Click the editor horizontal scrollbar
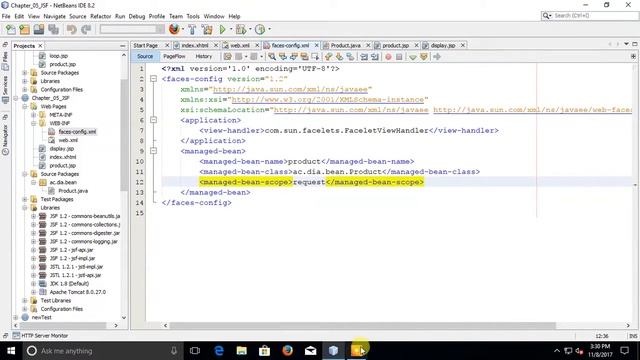Screen dimensions: 640x360 pyautogui.click(x=362, y=325)
